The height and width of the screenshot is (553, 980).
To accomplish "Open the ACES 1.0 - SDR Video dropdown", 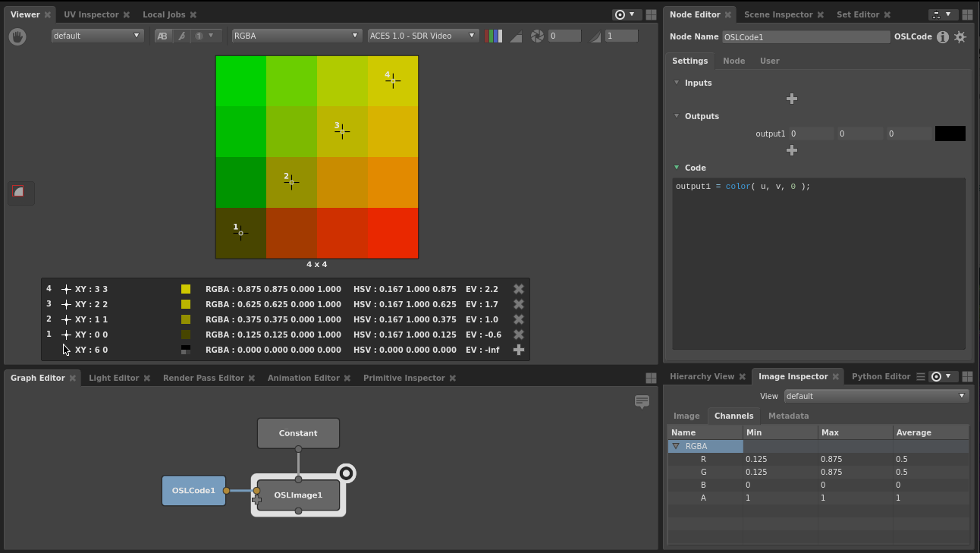I will tap(423, 36).
